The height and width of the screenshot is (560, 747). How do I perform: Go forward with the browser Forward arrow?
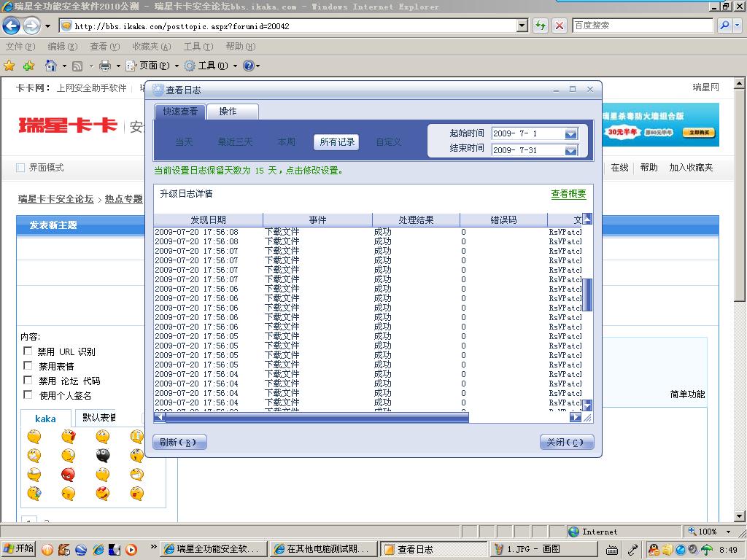tap(32, 26)
